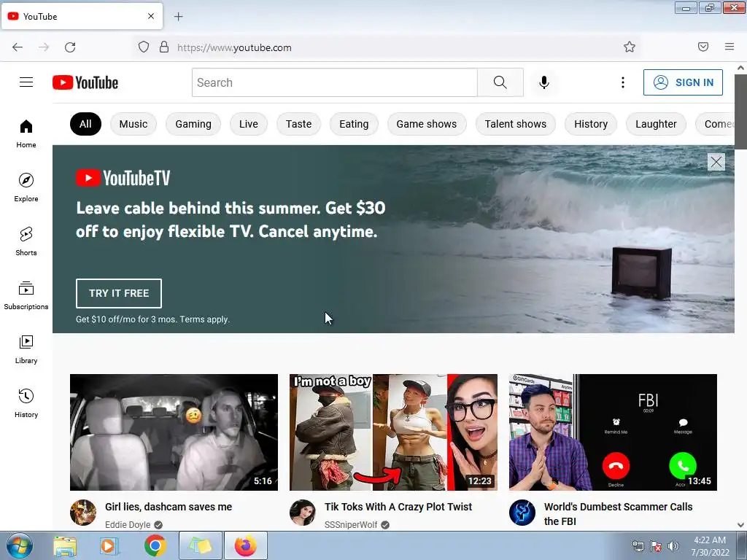Open History in the sidebar
Screen dimensions: 747x560
26,403
